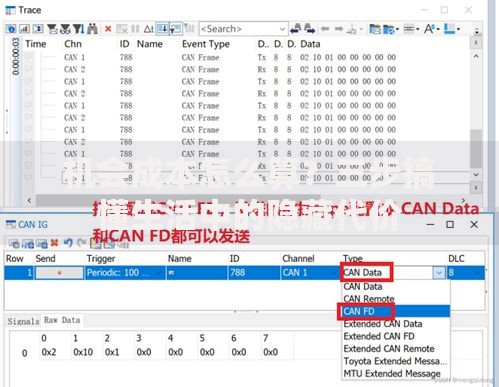Viewport: 499px width, 387px height.
Task: Open the CAN 1 channel dropdown
Action: pyautogui.click(x=333, y=273)
